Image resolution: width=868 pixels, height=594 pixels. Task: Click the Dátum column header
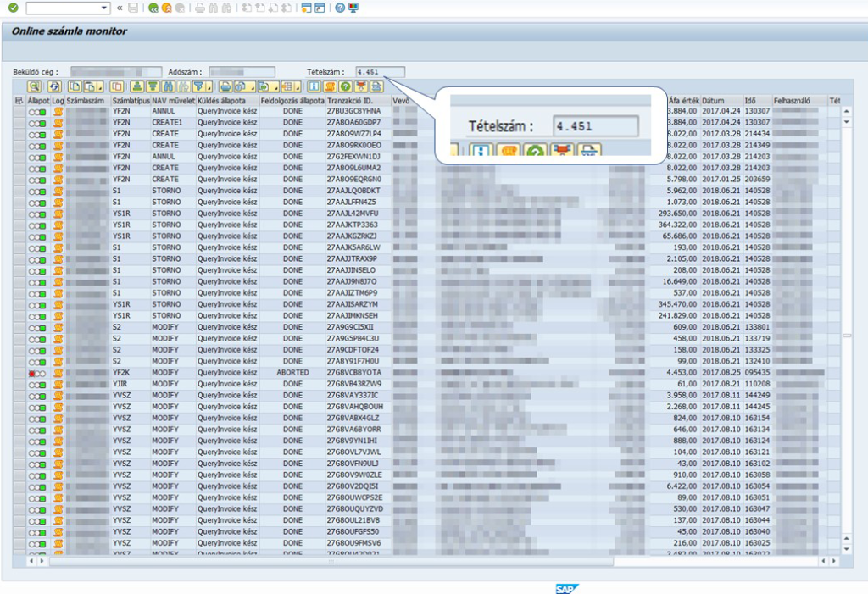coord(713,100)
